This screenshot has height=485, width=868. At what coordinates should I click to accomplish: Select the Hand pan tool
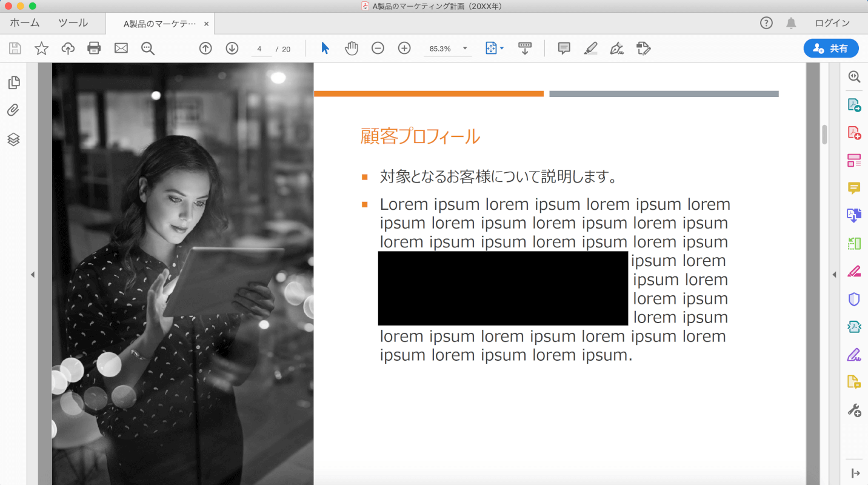point(352,48)
